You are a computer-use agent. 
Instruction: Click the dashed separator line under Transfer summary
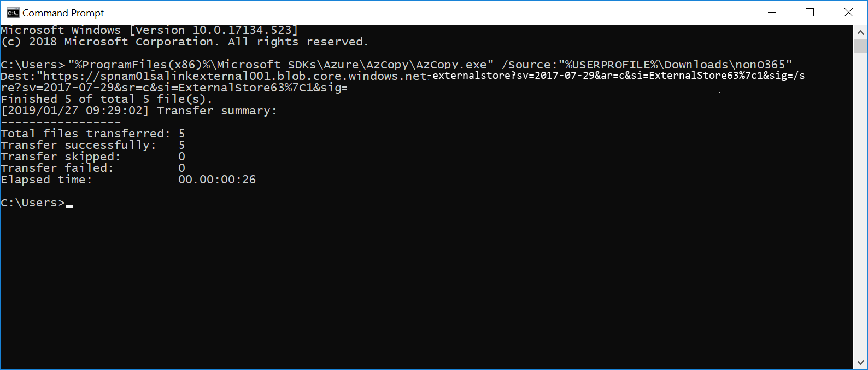pyautogui.click(x=60, y=122)
